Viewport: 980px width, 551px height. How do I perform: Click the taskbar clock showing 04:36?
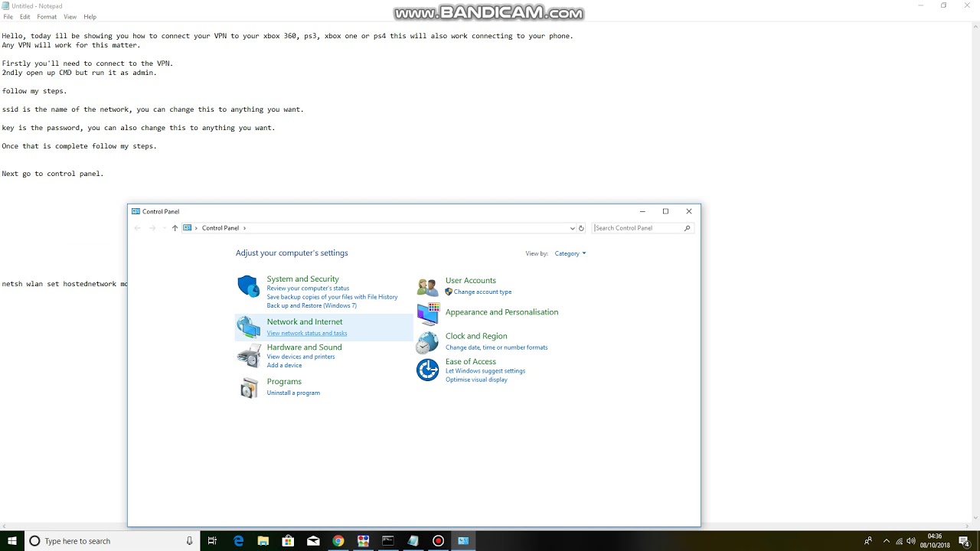(934, 541)
